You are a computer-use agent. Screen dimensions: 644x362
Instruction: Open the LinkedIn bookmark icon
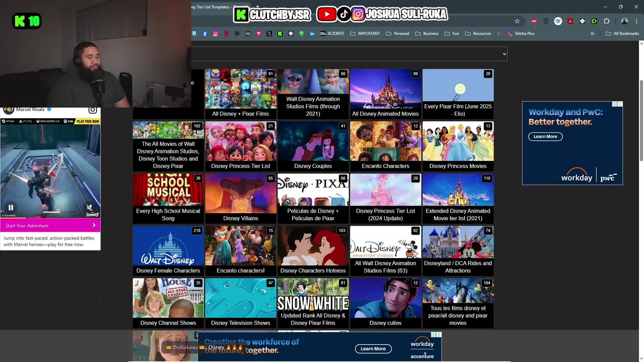(x=312, y=34)
